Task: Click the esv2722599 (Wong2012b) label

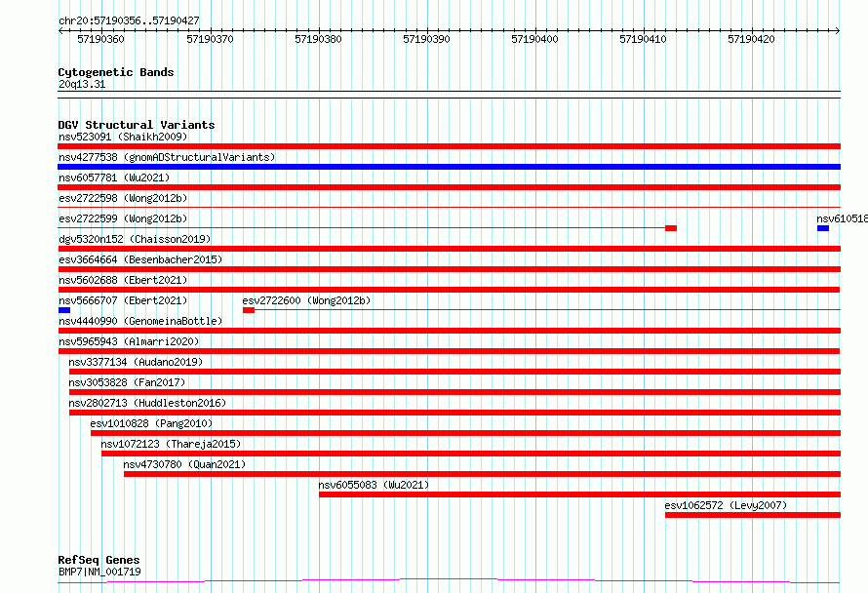Action: pyautogui.click(x=123, y=218)
